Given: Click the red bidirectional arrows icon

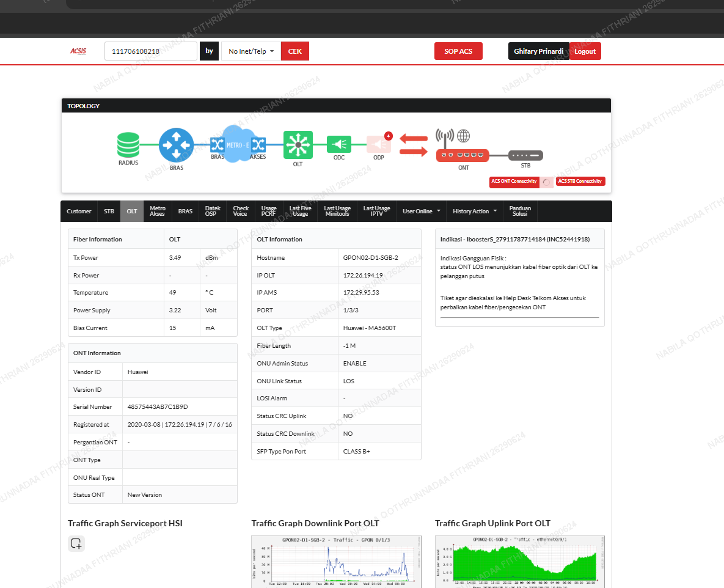Looking at the screenshot, I should 413,145.
